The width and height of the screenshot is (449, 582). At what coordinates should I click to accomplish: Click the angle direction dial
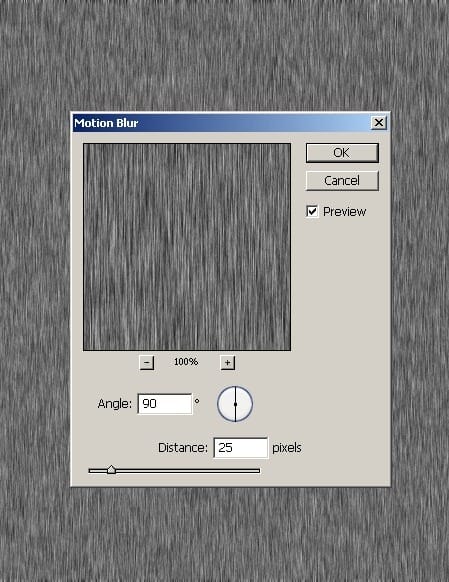click(x=235, y=404)
